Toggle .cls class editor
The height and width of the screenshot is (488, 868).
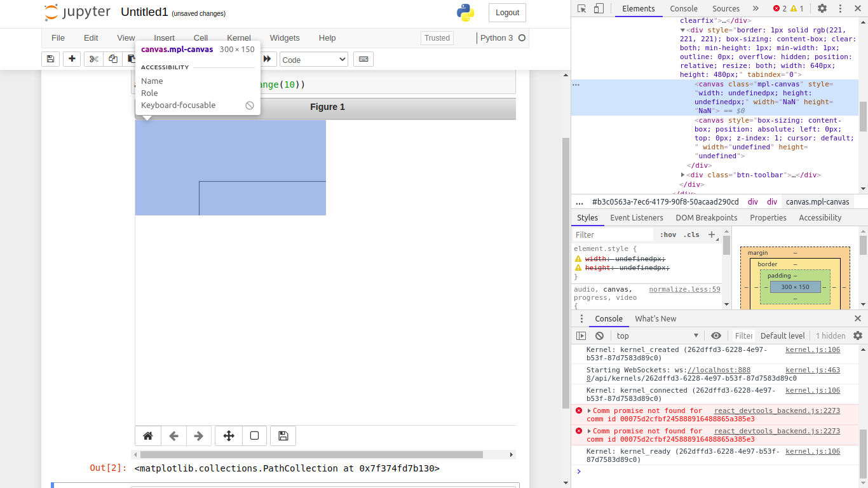coord(691,234)
